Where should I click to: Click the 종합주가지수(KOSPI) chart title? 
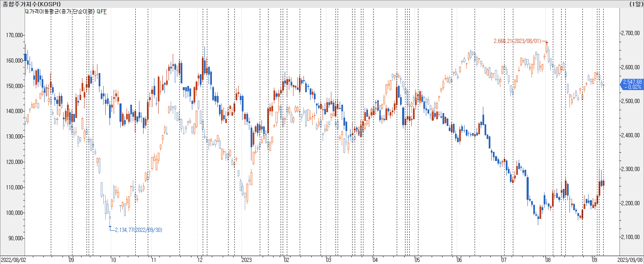point(31,4)
